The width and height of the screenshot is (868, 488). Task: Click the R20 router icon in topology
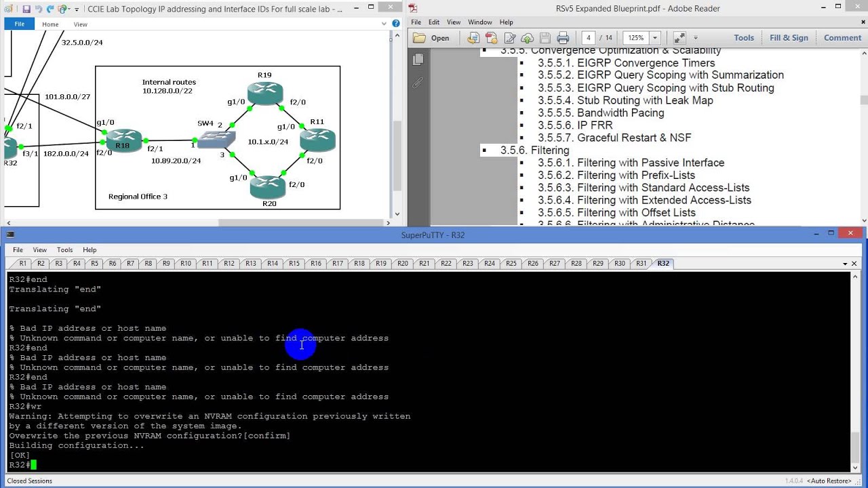click(268, 186)
